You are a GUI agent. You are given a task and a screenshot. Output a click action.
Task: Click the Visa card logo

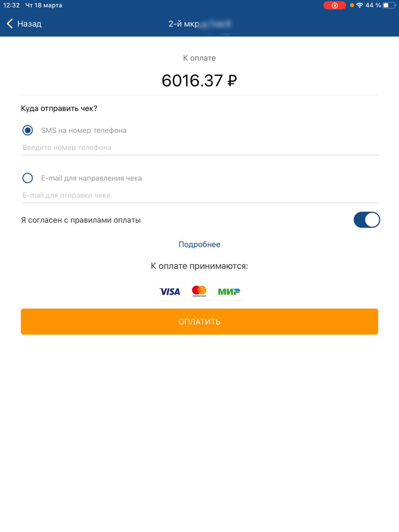pyautogui.click(x=170, y=292)
